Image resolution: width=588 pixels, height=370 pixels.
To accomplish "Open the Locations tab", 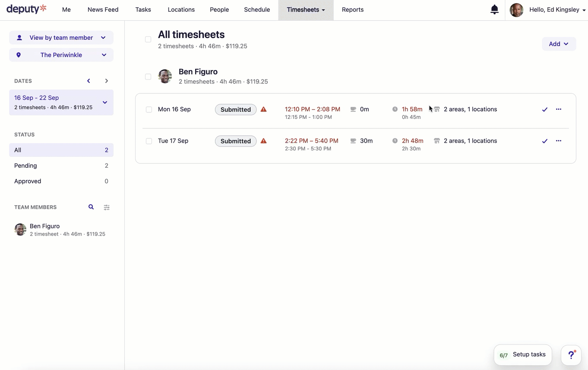I will (x=181, y=10).
